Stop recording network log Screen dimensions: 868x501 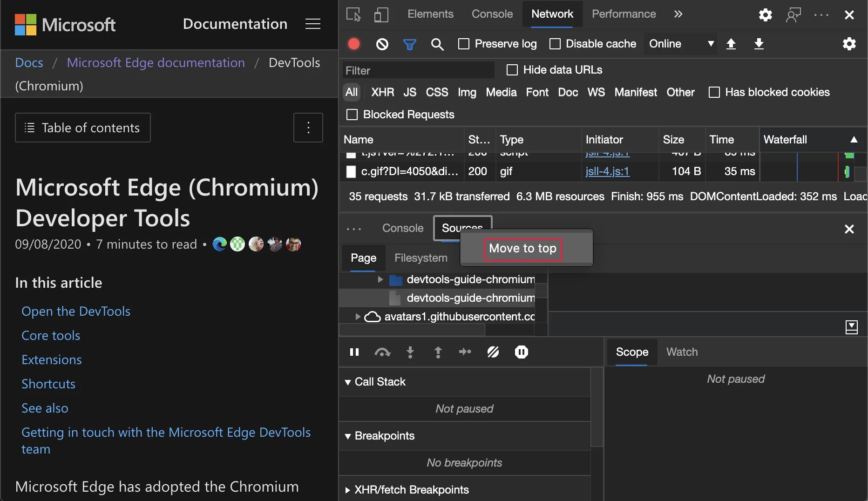pyautogui.click(x=354, y=44)
